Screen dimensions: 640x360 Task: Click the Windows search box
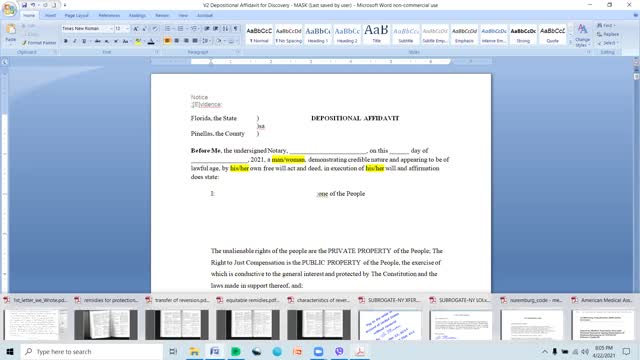[x=92, y=351]
